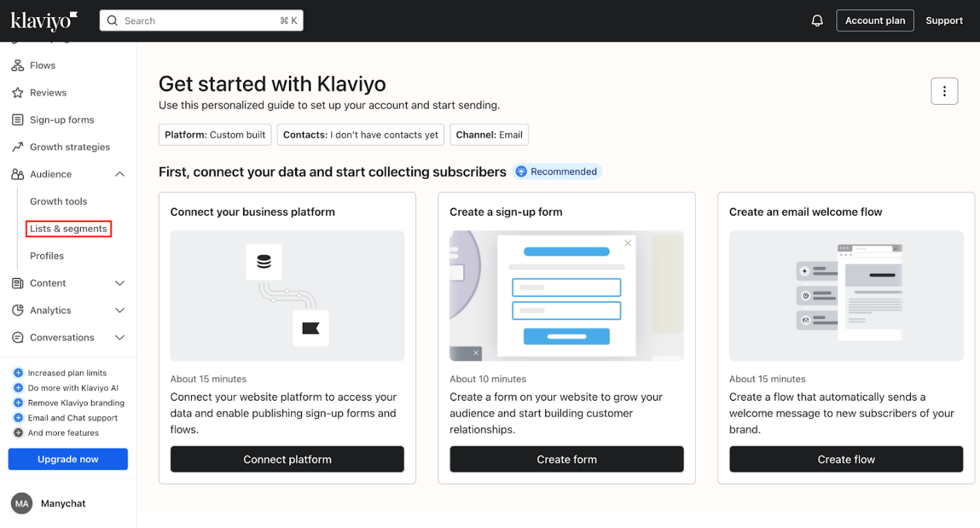980x528 pixels.
Task: Click the Klaviyo logo
Action: click(42, 21)
